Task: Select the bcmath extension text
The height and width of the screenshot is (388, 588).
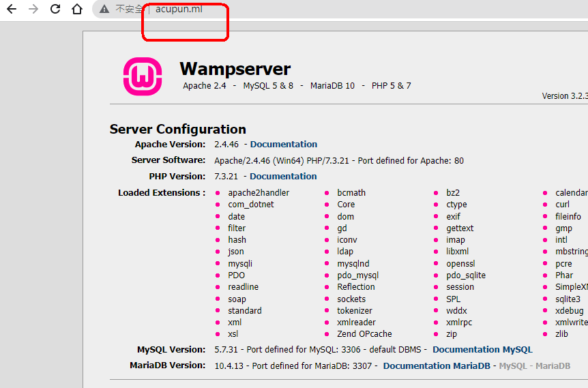Action: (351, 193)
